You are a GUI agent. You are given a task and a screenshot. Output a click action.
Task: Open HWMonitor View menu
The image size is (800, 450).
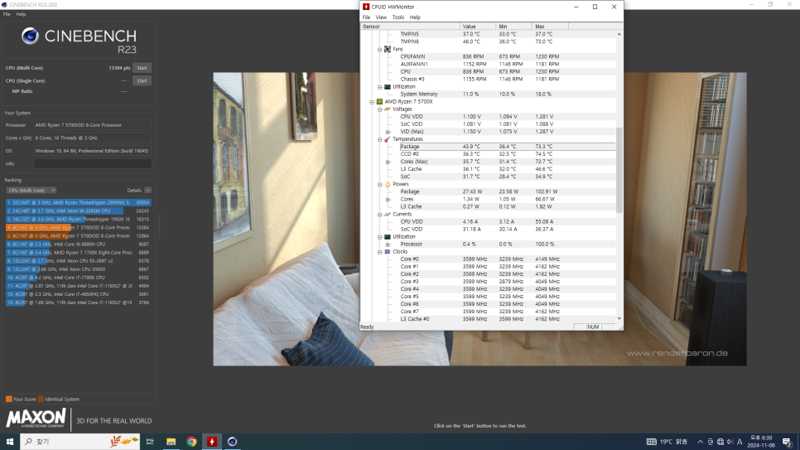(381, 17)
